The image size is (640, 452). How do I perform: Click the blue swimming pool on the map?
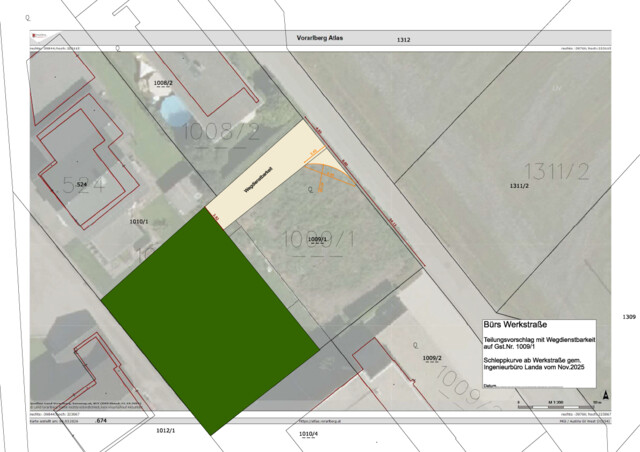click(x=173, y=105)
